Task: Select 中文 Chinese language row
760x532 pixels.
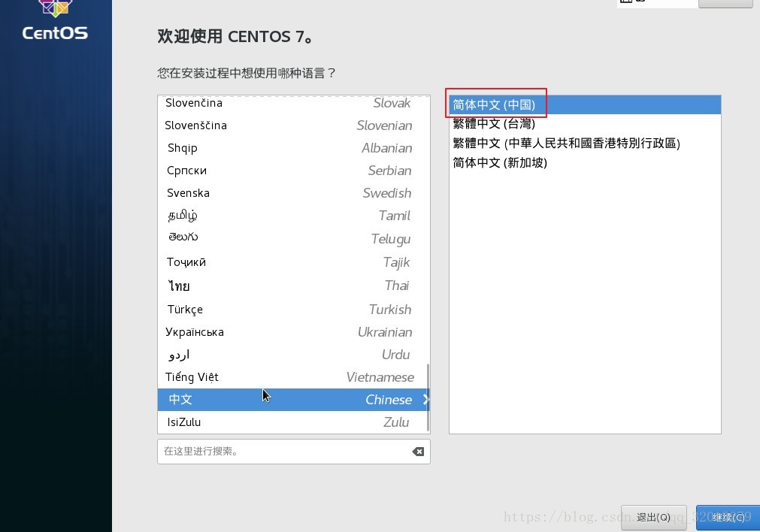Action: click(x=294, y=399)
